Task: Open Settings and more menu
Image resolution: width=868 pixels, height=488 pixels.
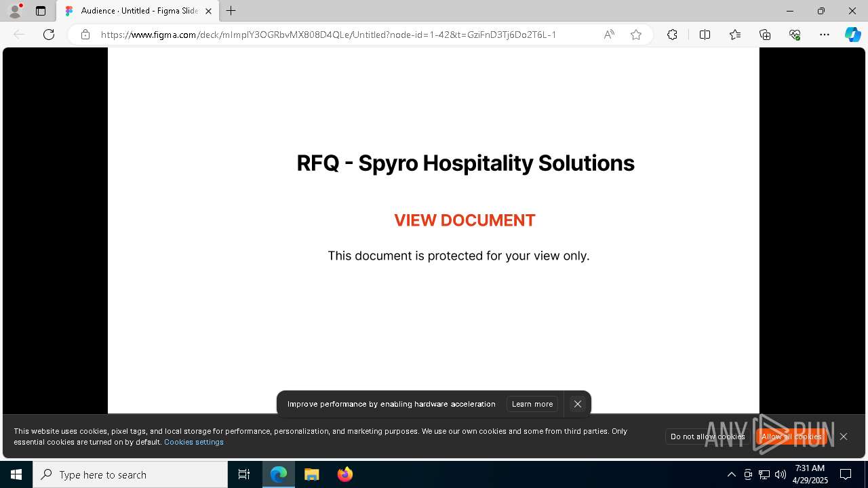Action: tap(825, 35)
